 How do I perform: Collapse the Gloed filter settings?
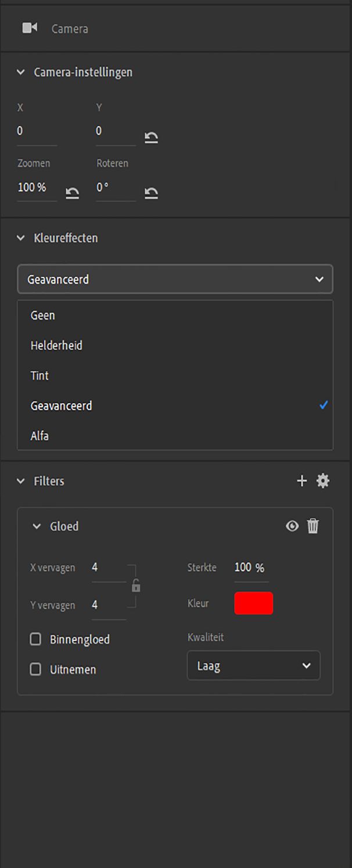37,526
